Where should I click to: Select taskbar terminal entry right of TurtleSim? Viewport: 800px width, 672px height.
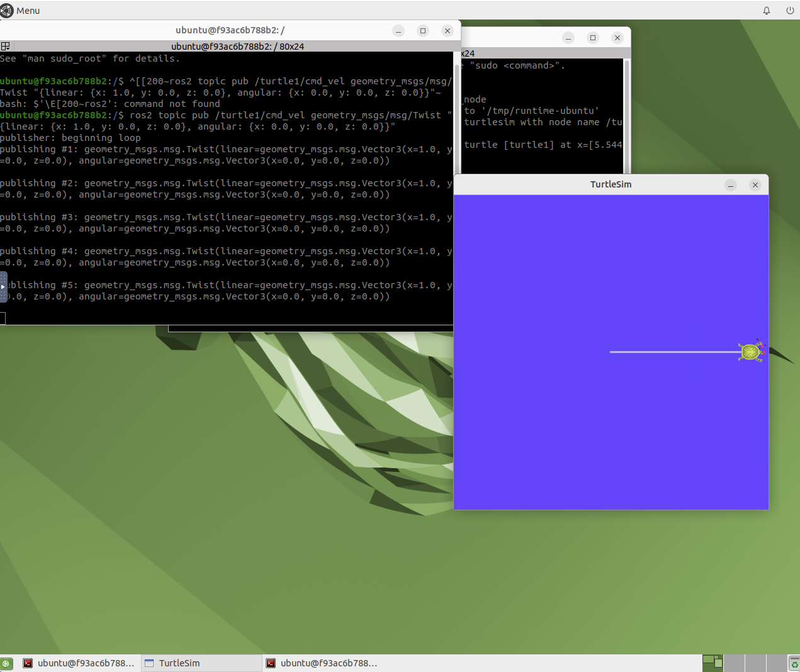point(322,663)
